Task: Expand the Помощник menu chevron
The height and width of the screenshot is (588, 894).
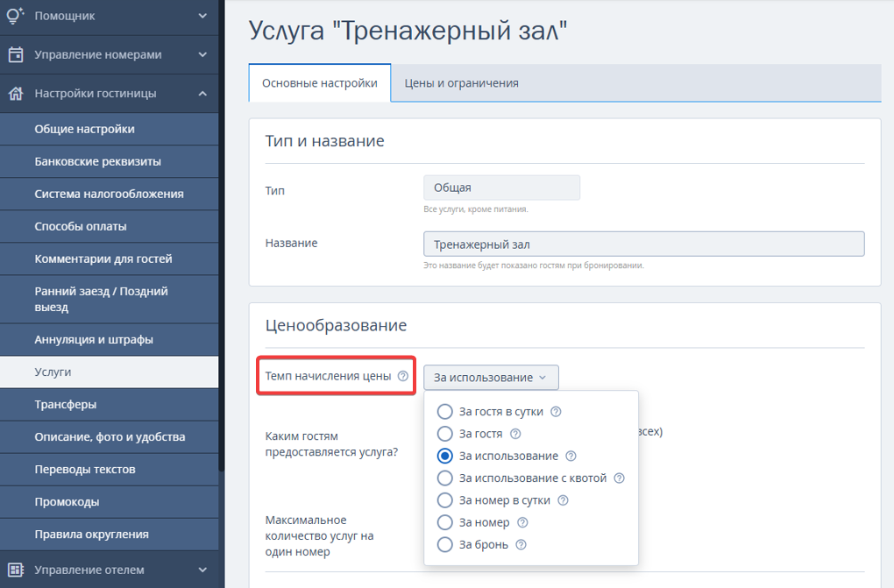Action: coord(202,16)
